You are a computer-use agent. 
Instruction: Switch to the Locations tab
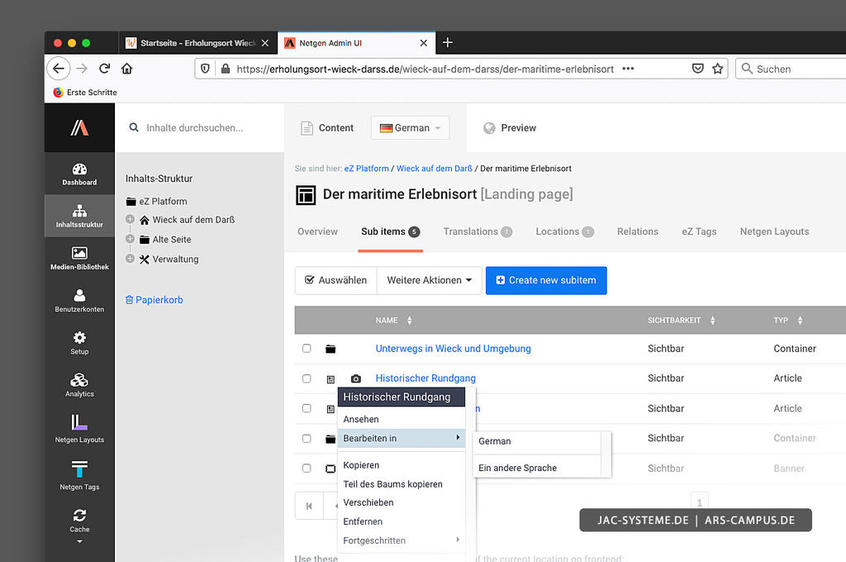click(x=564, y=231)
